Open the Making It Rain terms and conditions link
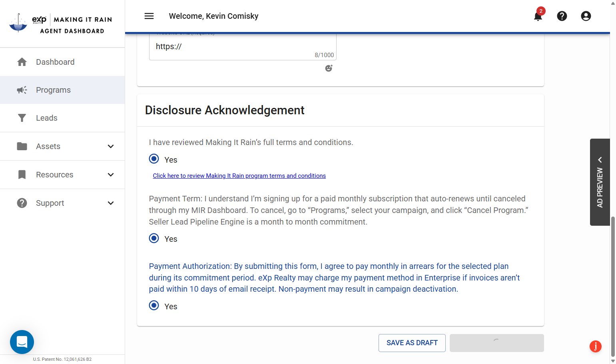The width and height of the screenshot is (616, 364). tap(239, 176)
